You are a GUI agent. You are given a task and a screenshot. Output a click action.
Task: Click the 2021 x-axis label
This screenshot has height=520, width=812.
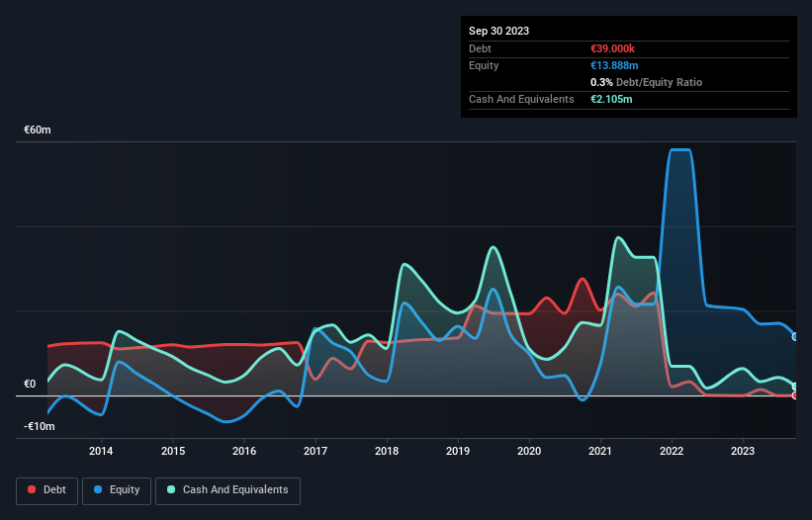click(600, 451)
